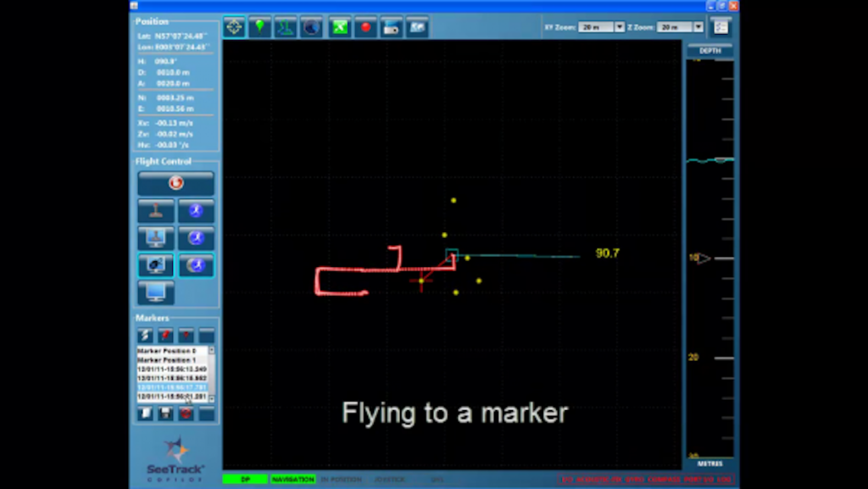868x489 pixels.
Task: Select the joystick manual control mode
Action: click(156, 211)
